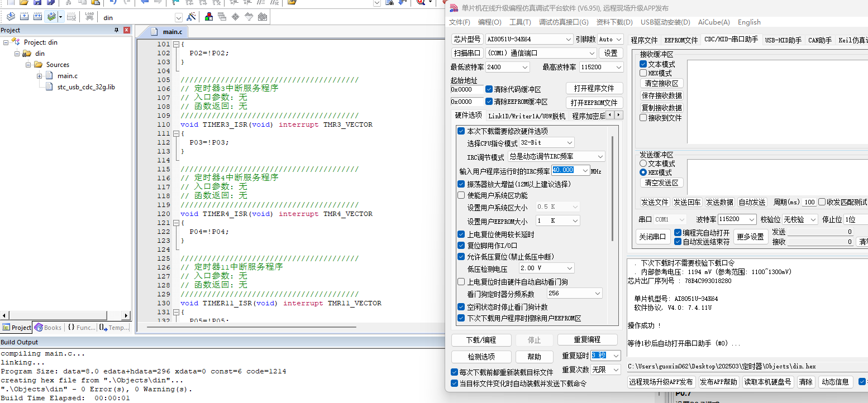This screenshot has height=403, width=868.
Task: Click the 清空接收区 button
Action: tap(661, 84)
